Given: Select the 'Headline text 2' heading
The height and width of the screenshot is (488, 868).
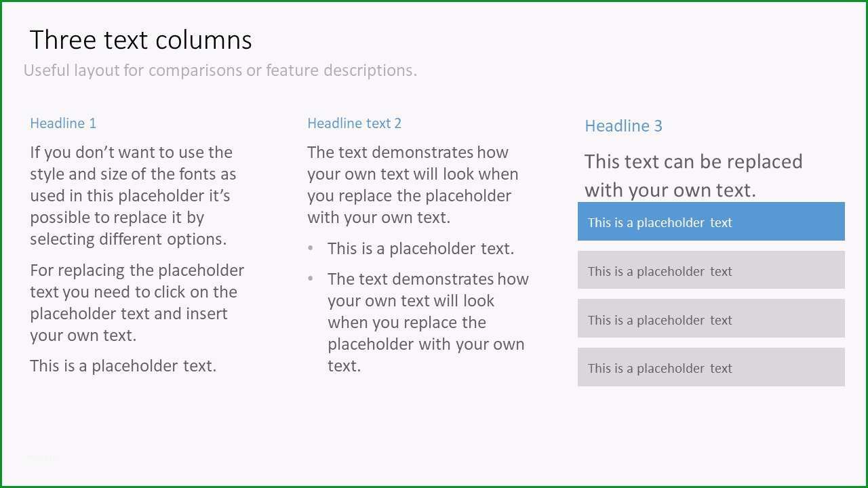Looking at the screenshot, I should 354,123.
